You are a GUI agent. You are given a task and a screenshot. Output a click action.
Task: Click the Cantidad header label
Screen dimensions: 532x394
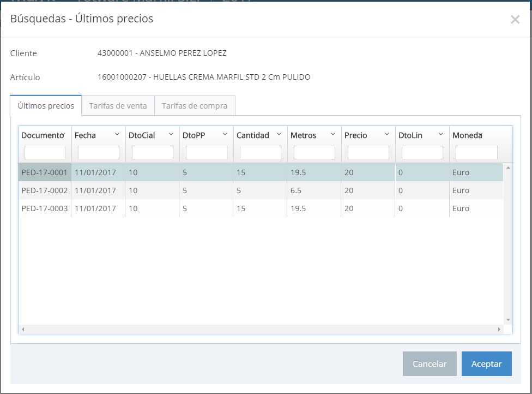click(x=253, y=135)
